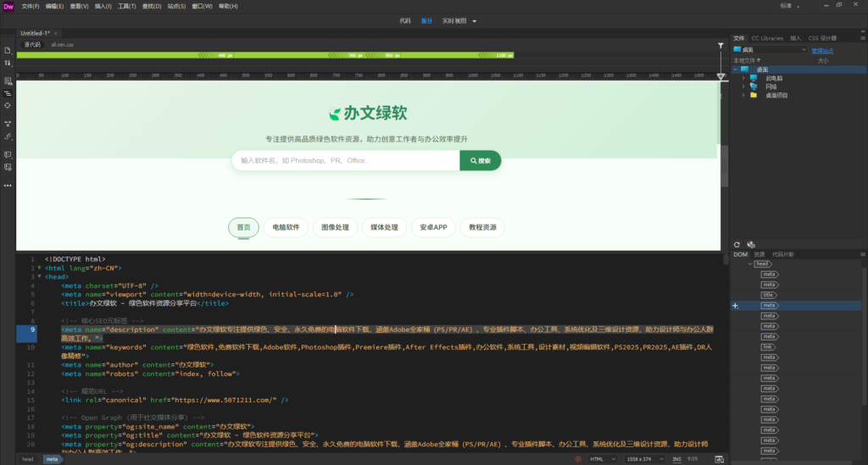Open the Open Documents icon in left toolbar
Image resolution: width=868 pixels, height=465 pixels.
[8, 50]
